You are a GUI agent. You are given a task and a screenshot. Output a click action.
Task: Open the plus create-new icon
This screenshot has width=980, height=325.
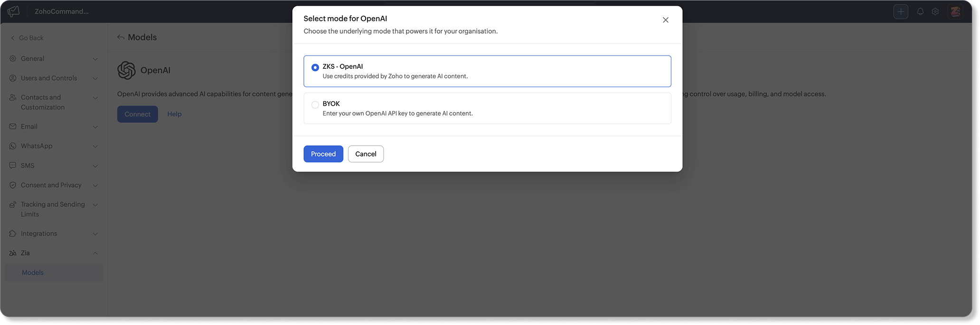[900, 11]
